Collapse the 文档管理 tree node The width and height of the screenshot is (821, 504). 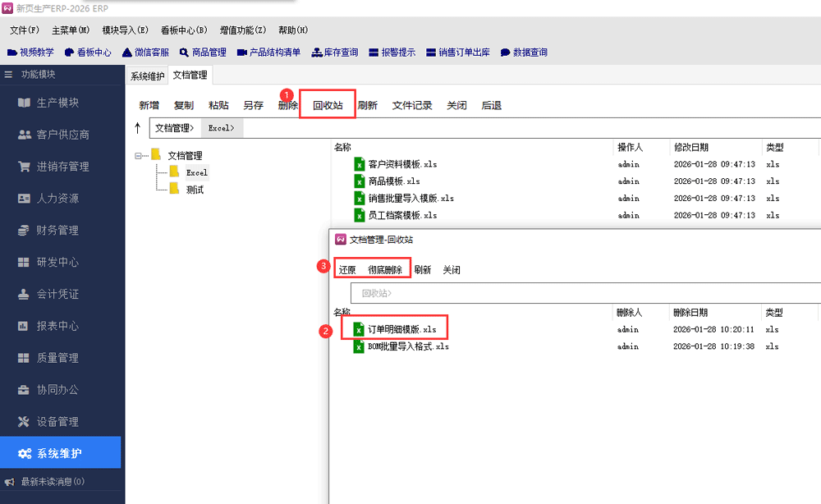(139, 155)
